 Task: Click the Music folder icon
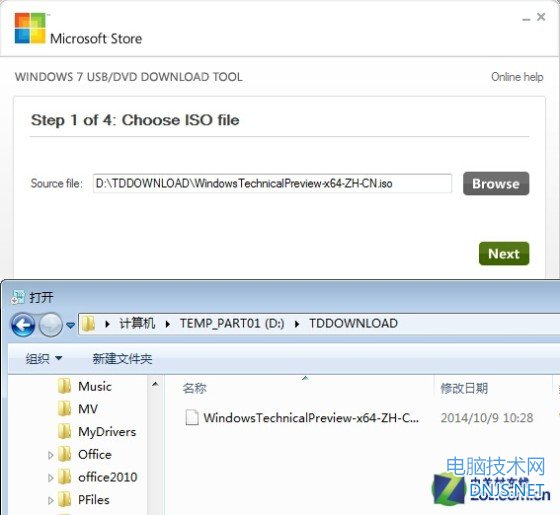click(65, 386)
